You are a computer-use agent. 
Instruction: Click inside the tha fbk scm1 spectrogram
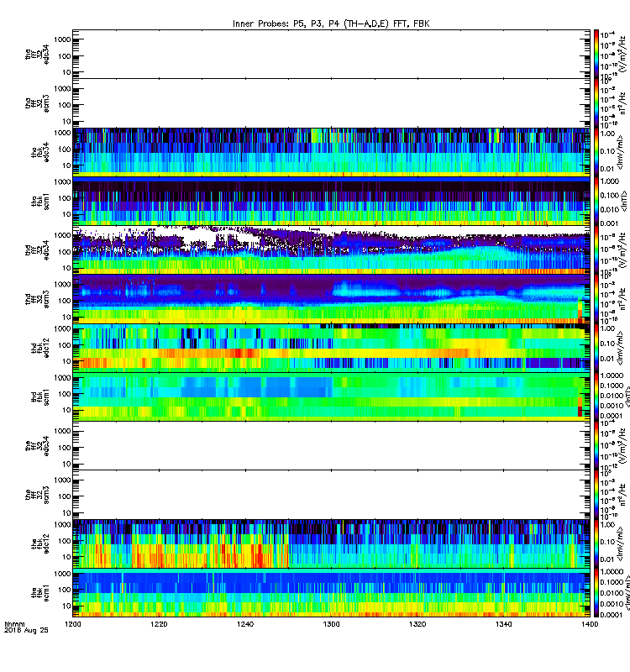331,201
